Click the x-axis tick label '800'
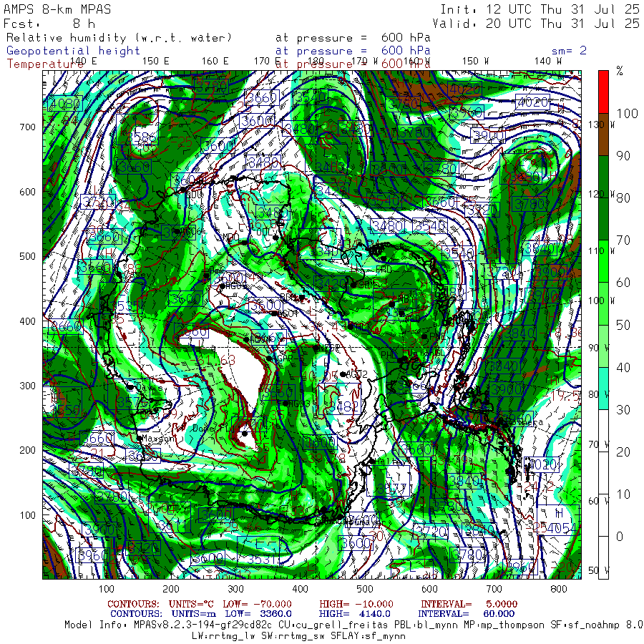 point(559,589)
